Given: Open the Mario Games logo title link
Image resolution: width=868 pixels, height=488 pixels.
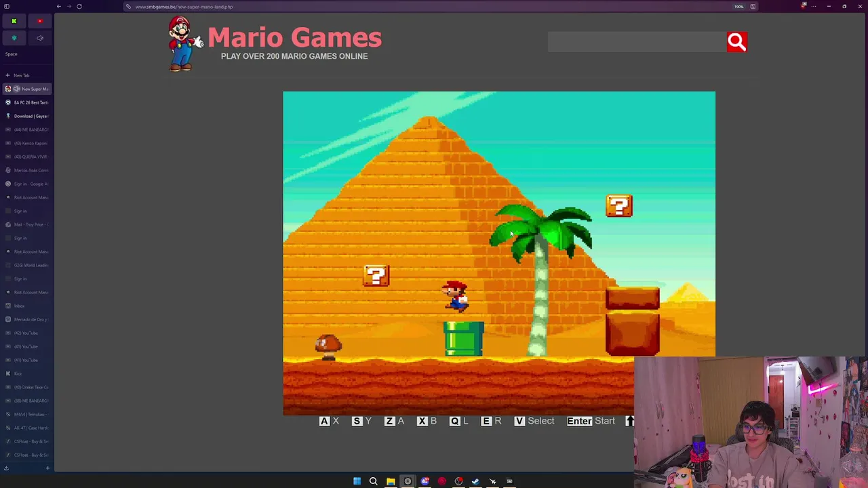Looking at the screenshot, I should [294, 38].
